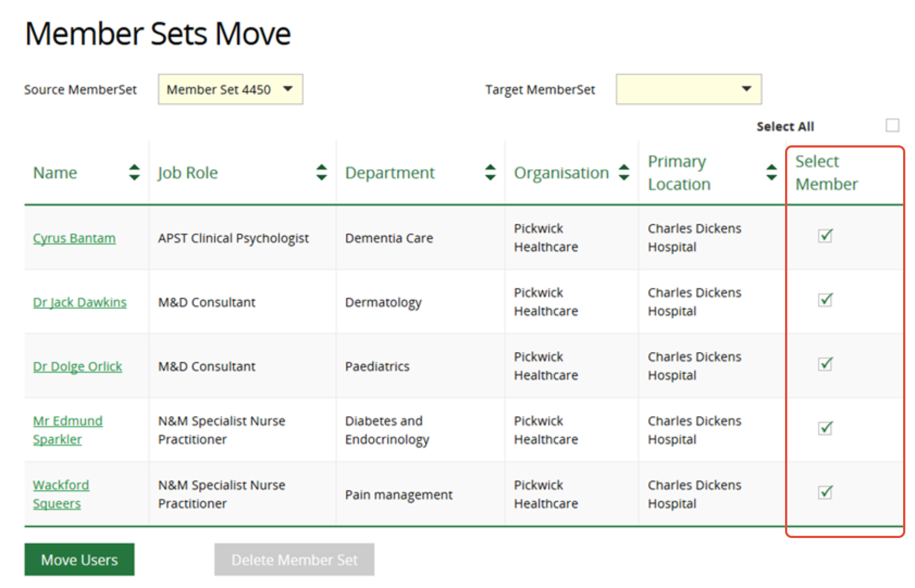Viewport: 915px width, 588px height.
Task: Sort the table by Organisation
Action: pyautogui.click(x=624, y=172)
